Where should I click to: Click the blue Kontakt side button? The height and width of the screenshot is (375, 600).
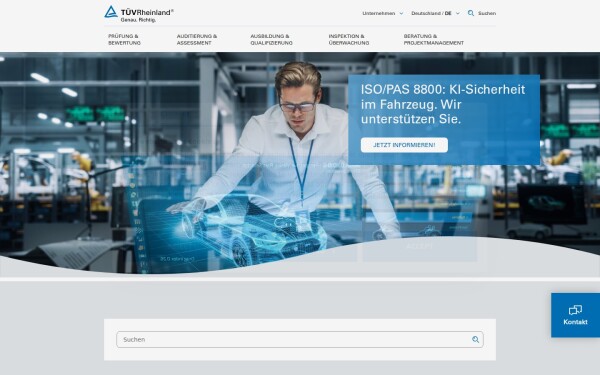point(575,315)
